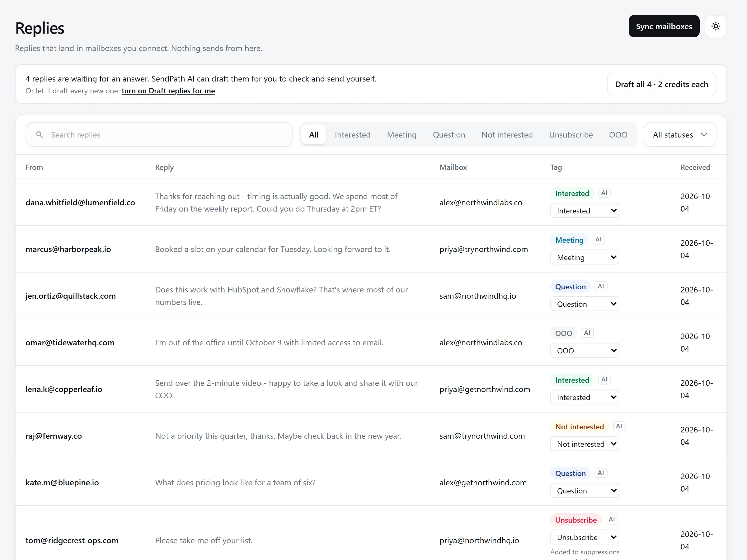Click mailbox alex@getnorthwind.com

(483, 483)
